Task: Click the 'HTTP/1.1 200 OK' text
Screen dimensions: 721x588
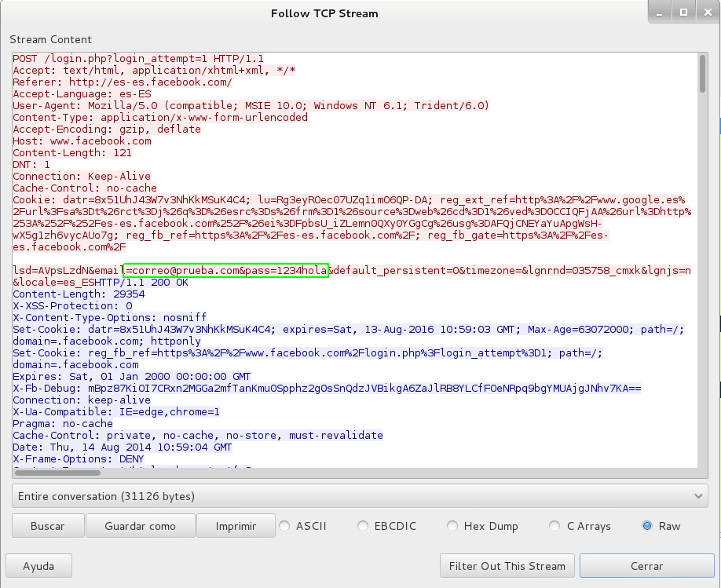Action: tap(141, 282)
